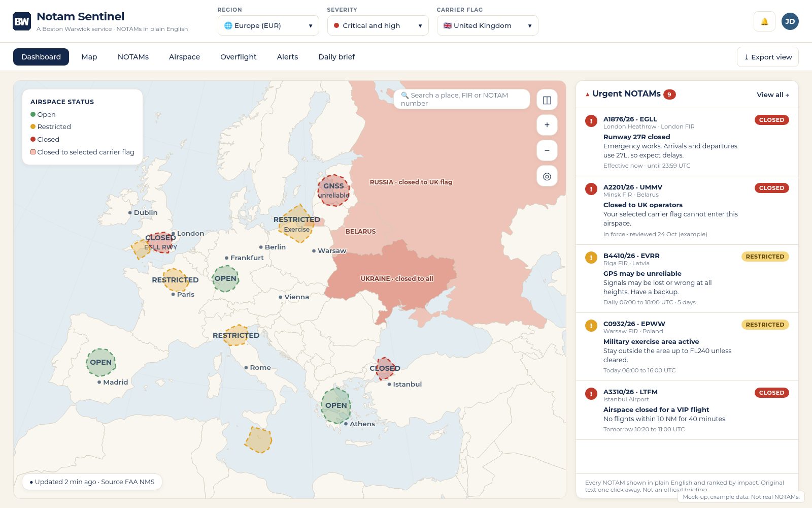
Task: Click the red triangle beside Urgent NOTAMs
Action: 588,94
